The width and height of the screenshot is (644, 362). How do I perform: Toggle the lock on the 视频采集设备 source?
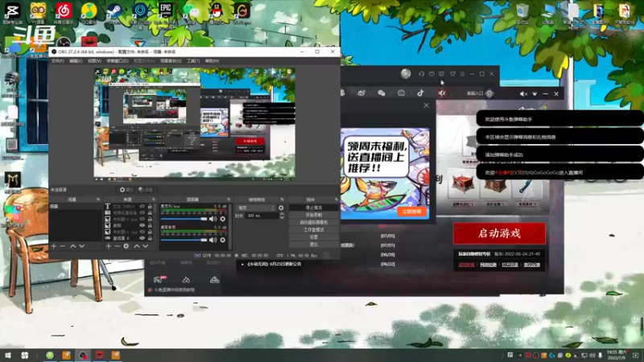150,212
